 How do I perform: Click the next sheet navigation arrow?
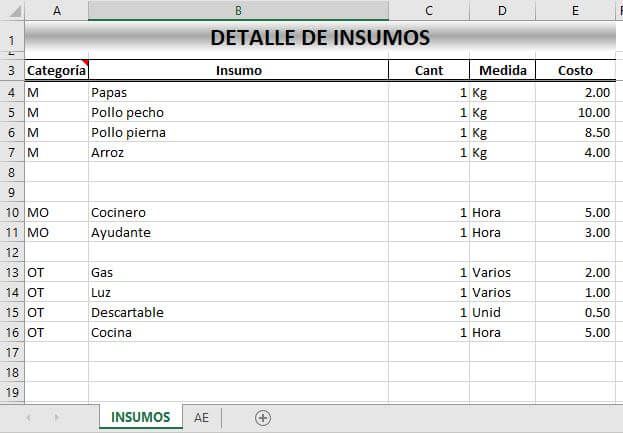(56, 418)
